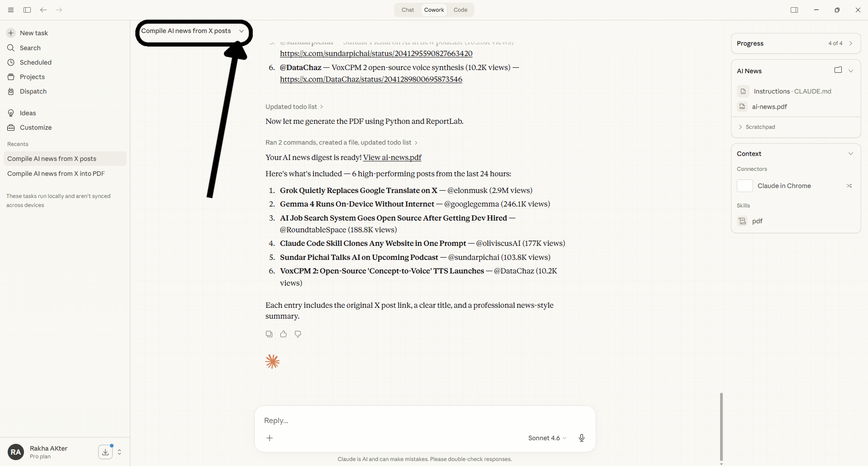Open the sundarpichai X status link
The image size is (868, 466).
coord(376,53)
